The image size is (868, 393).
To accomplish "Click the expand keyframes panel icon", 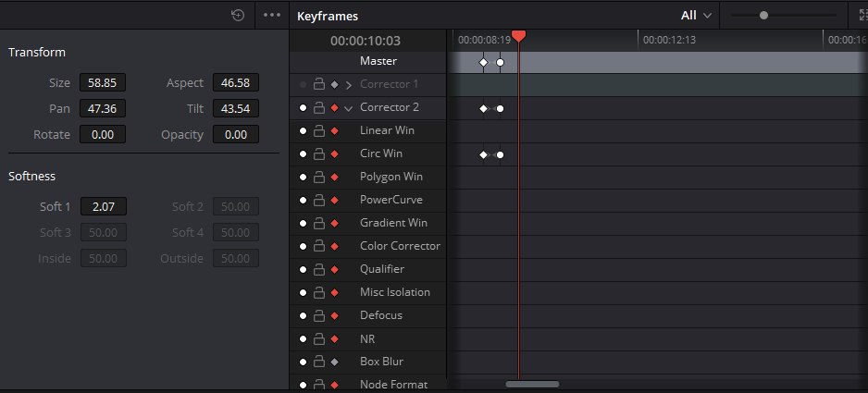I will coord(862,15).
